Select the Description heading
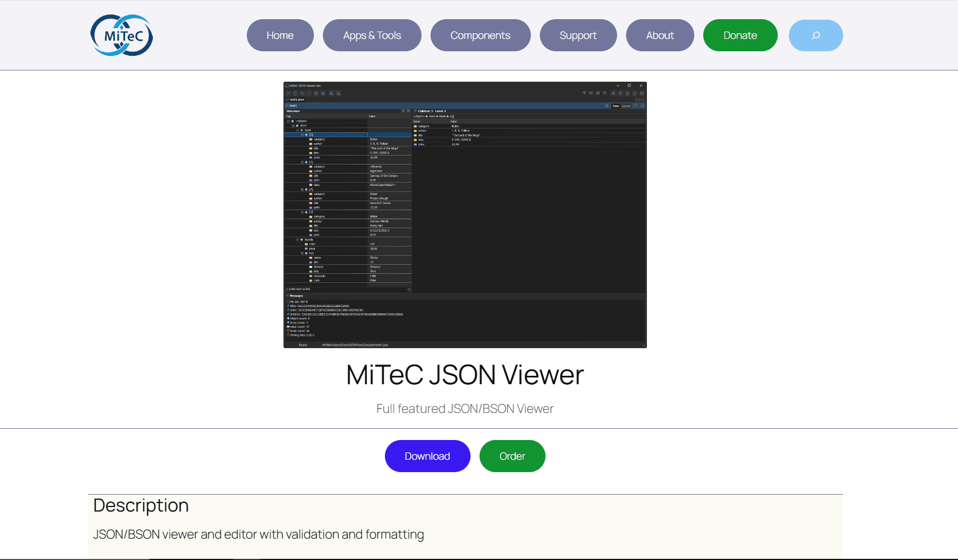The width and height of the screenshot is (958, 560). point(141,505)
